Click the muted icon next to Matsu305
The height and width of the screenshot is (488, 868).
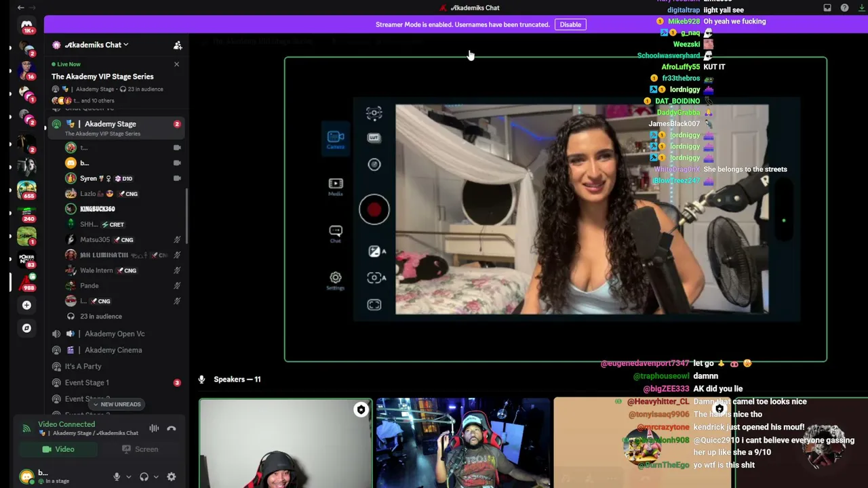coord(177,240)
